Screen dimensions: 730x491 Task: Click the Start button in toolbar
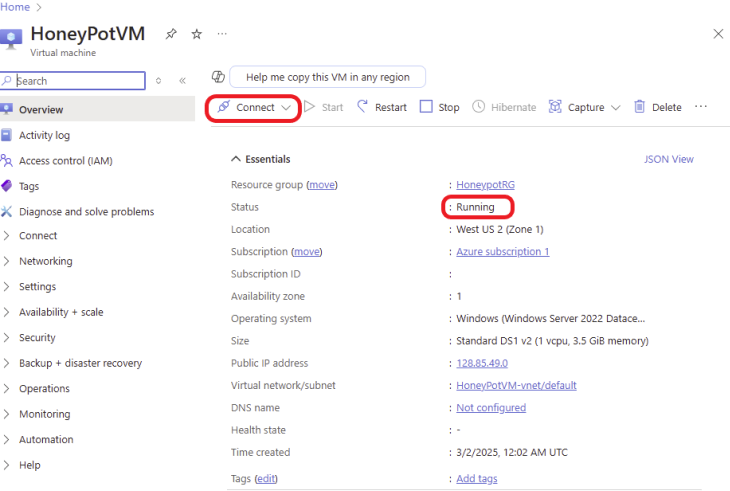(x=324, y=108)
